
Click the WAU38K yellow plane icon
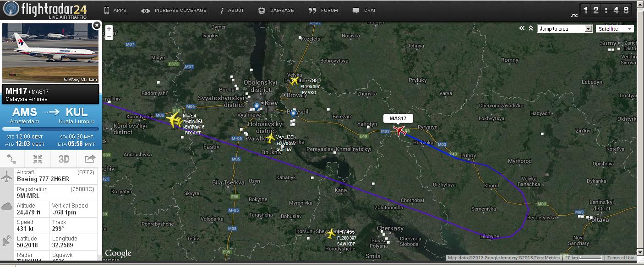271,138
